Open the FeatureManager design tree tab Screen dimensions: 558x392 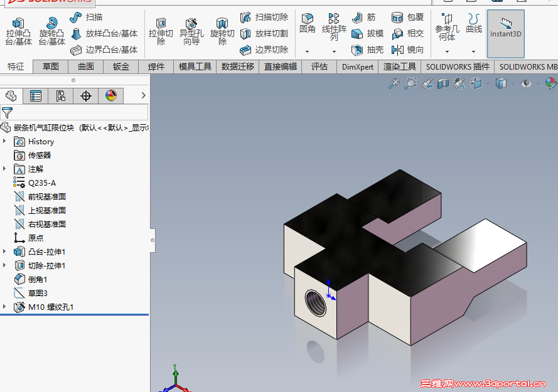[11, 96]
